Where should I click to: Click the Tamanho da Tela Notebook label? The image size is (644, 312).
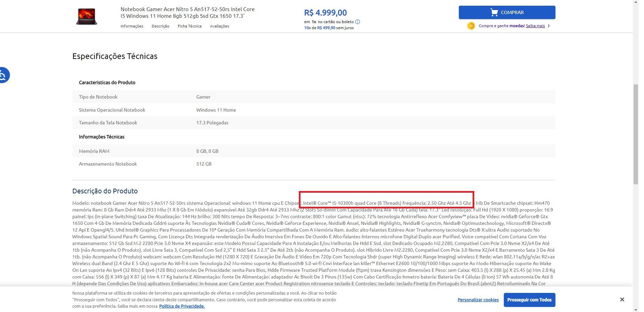click(x=108, y=123)
